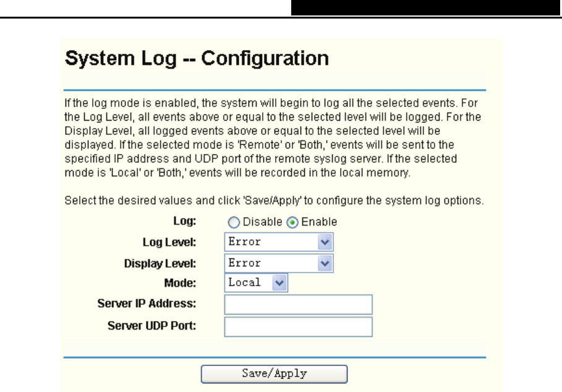Click the 'Display Level:' label
562x392 pixels.
pyautogui.click(x=160, y=263)
